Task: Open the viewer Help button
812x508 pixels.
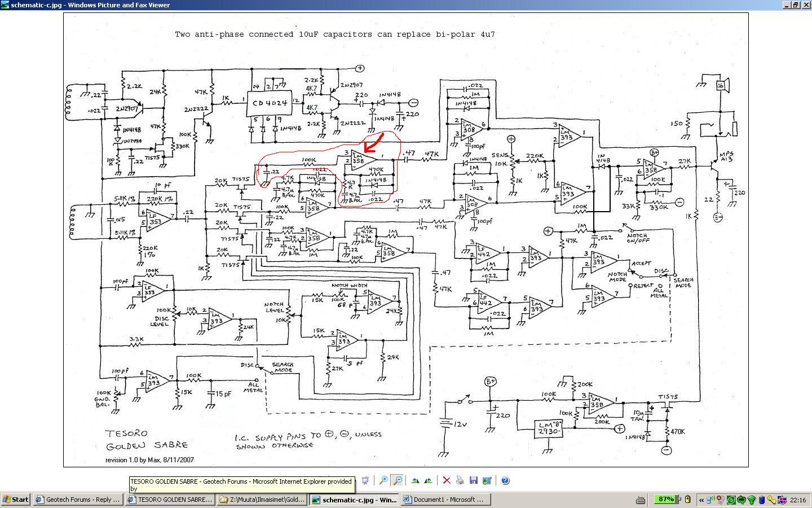Action: coord(505,480)
